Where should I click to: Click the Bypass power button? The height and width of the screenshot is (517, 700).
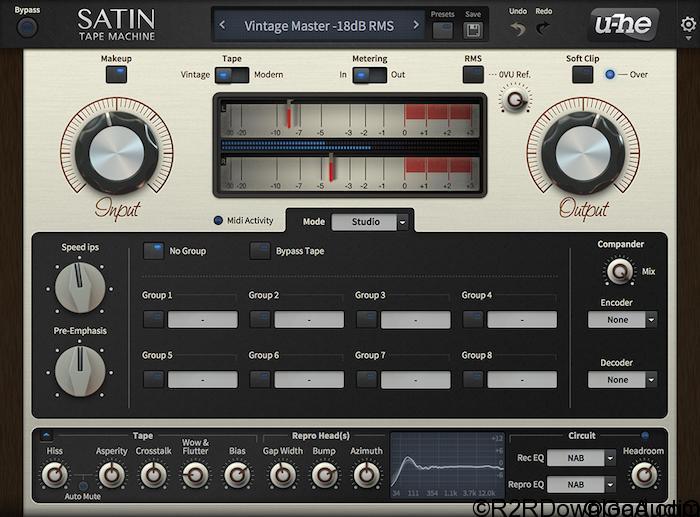(27, 28)
